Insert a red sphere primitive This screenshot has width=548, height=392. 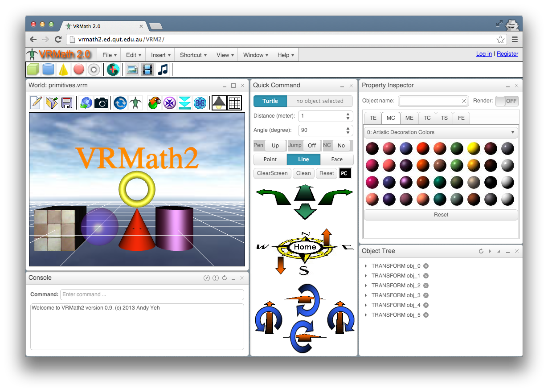[78, 69]
